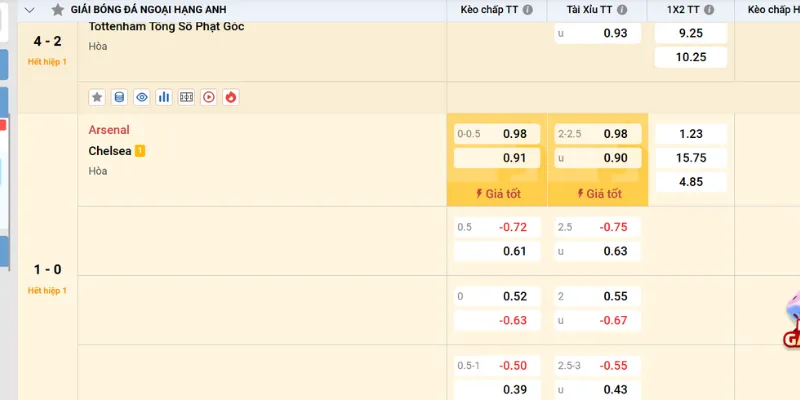
Task: Click Giá tốt label under Kèo chấp column
Action: pos(498,194)
